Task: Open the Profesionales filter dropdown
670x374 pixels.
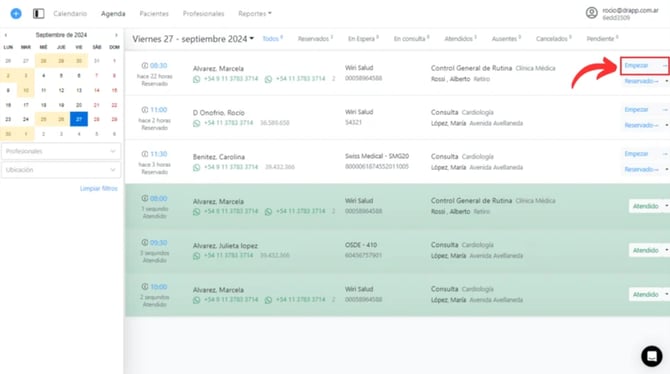Action: click(61, 151)
